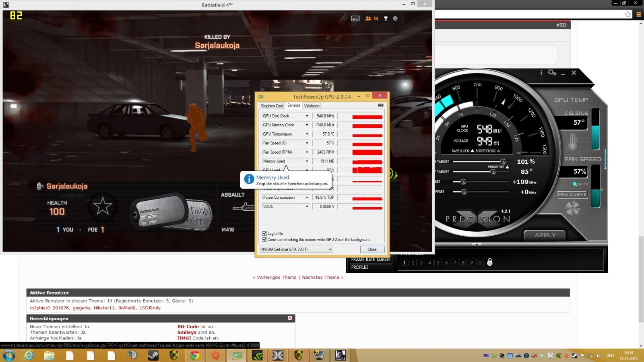
Task: Open the FAN CURVE settings
Action: (572, 195)
